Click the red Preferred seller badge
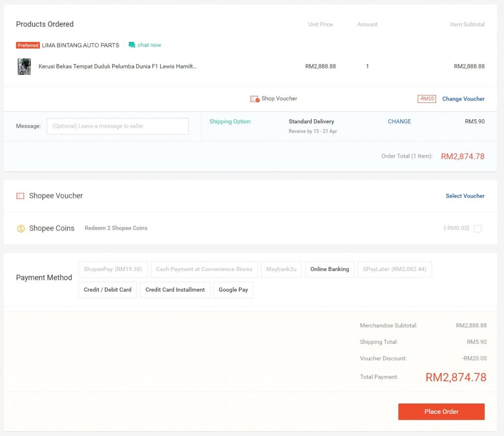The image size is (504, 436). point(28,45)
